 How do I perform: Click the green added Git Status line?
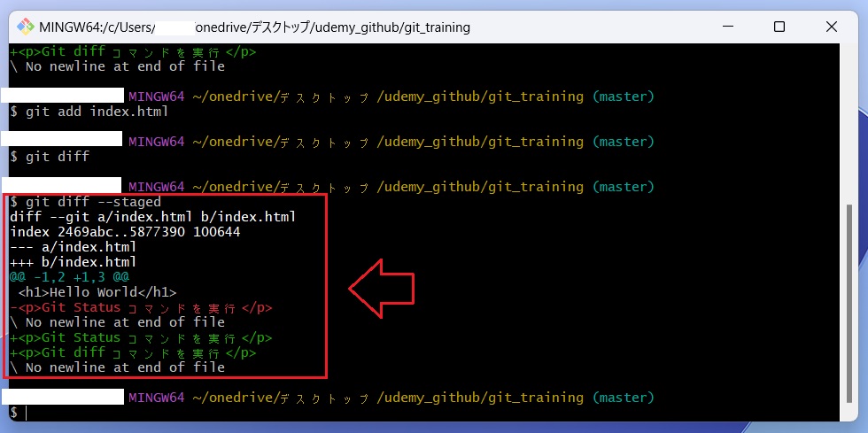[141, 337]
